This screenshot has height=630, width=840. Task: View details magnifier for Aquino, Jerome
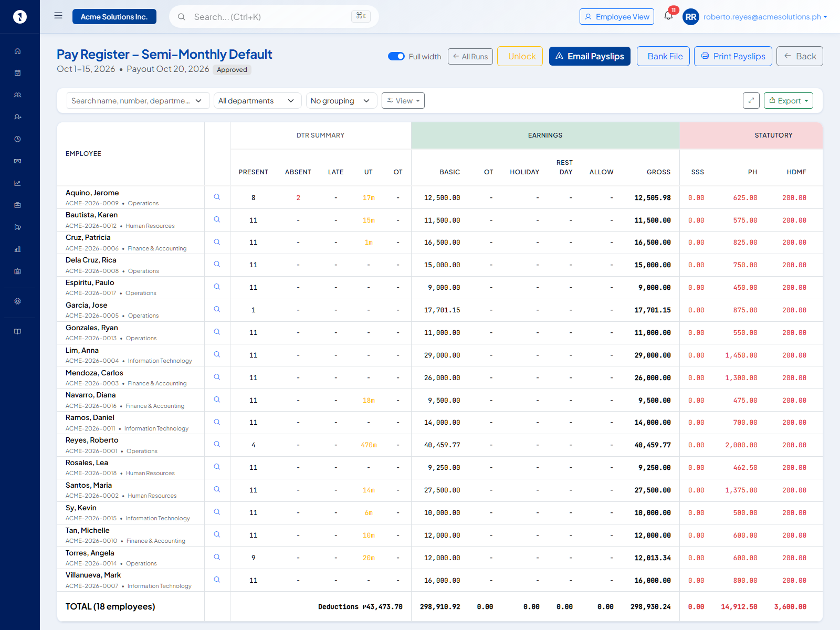tap(217, 197)
